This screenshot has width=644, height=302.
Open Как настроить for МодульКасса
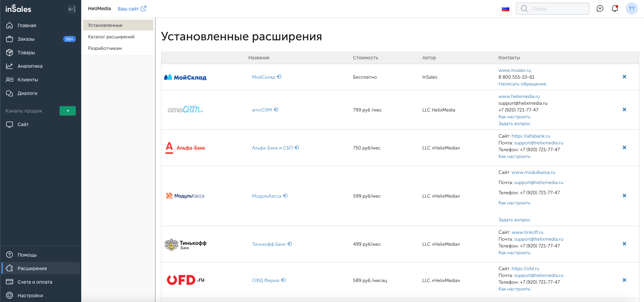tap(514, 203)
